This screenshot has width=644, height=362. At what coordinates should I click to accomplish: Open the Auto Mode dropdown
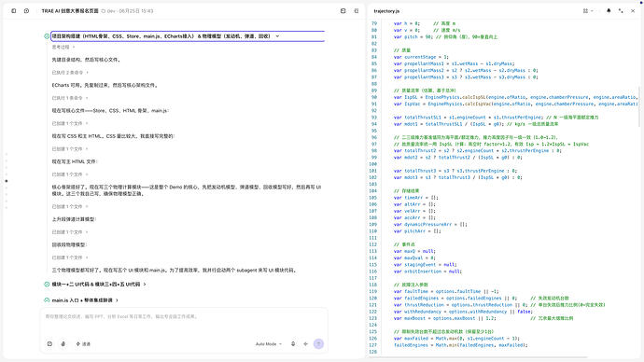(269, 344)
